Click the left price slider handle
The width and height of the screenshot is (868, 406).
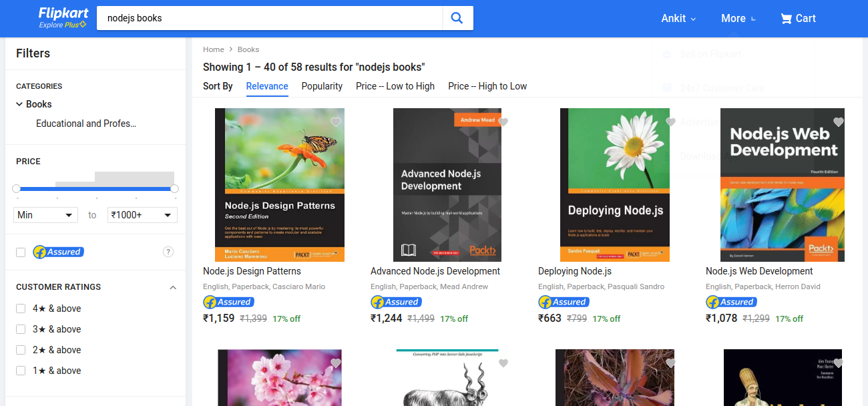coord(16,189)
